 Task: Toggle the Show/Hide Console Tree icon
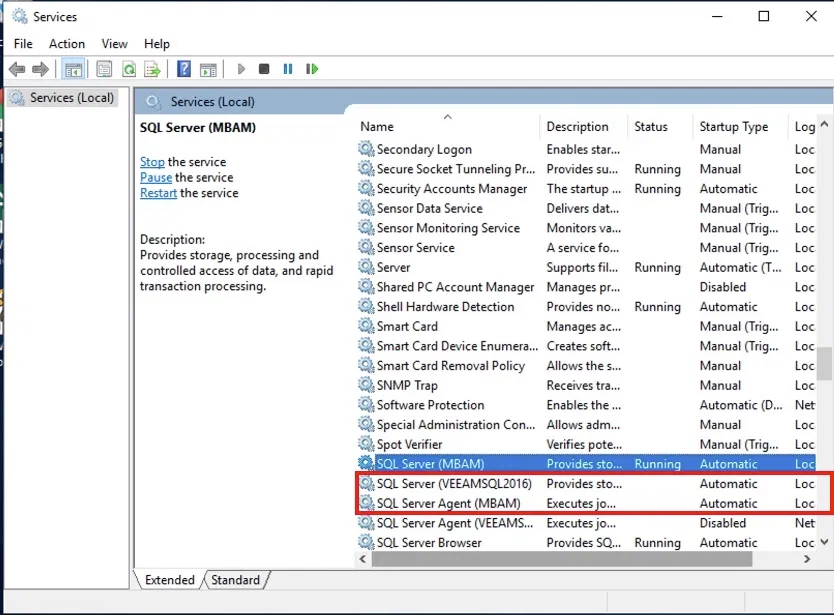pos(73,69)
